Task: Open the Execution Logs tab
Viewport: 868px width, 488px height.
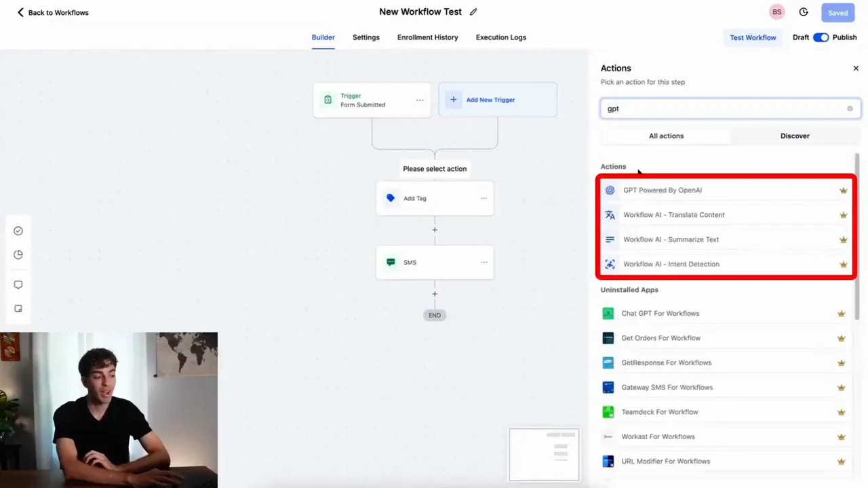Action: [501, 37]
